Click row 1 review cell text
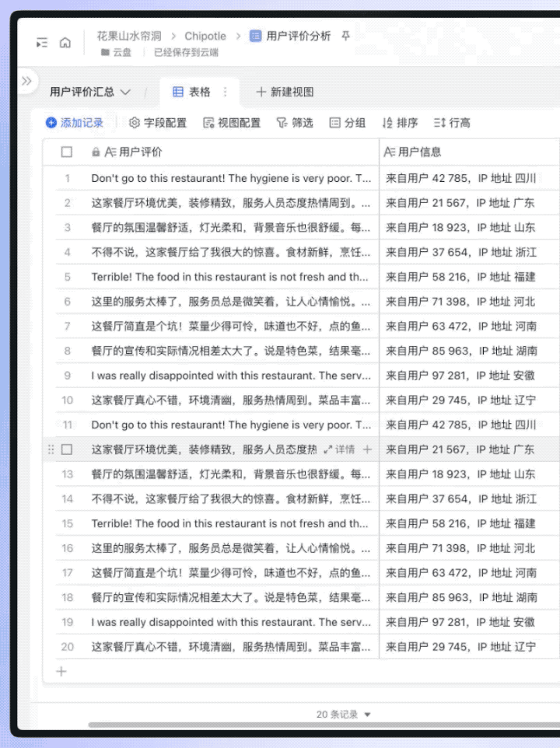 [x=231, y=178]
